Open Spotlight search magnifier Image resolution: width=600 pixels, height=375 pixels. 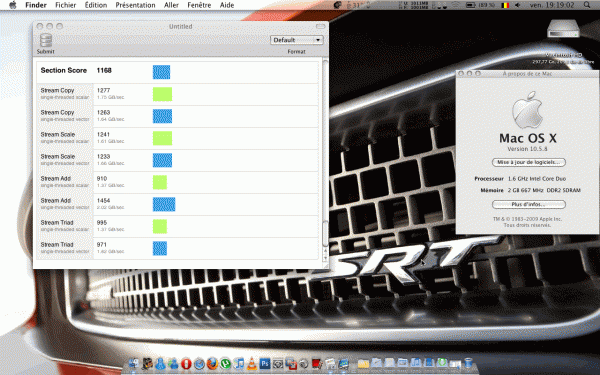coord(587,5)
